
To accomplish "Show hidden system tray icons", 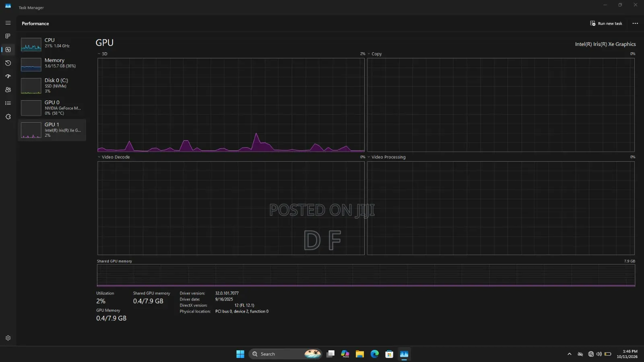I will tap(569, 354).
